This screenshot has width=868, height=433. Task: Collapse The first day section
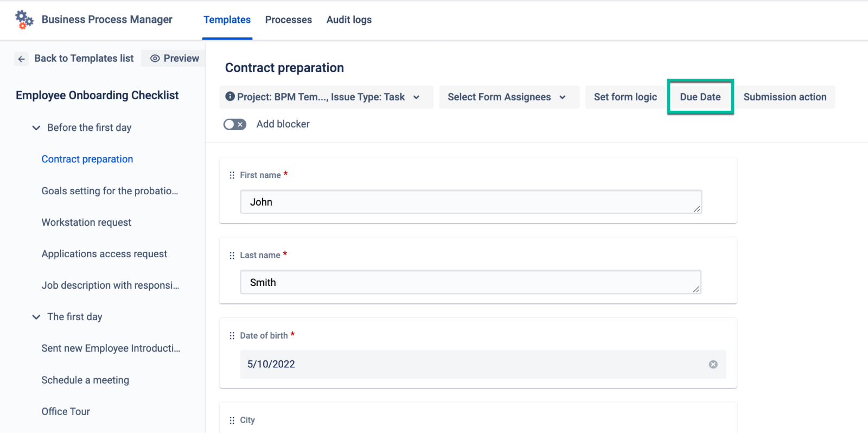(36, 317)
